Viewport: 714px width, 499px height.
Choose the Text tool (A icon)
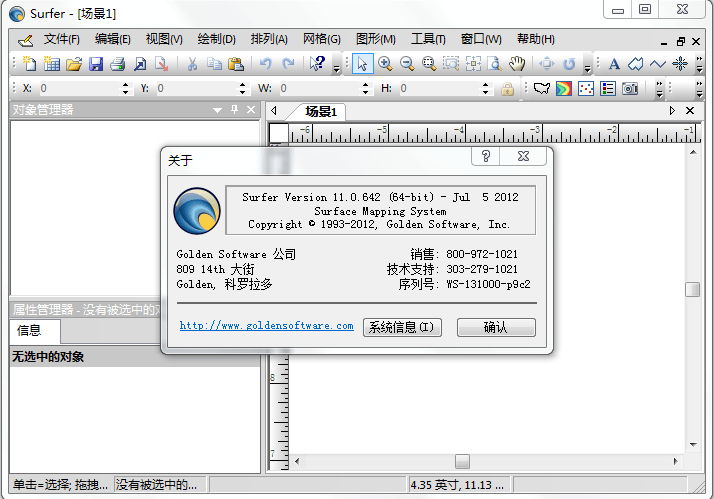(614, 64)
